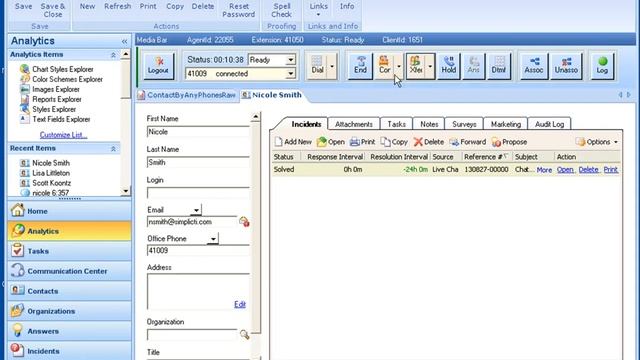This screenshot has width=640, height=360.
Task: Open Text Fields Explorer item
Action: (61, 119)
